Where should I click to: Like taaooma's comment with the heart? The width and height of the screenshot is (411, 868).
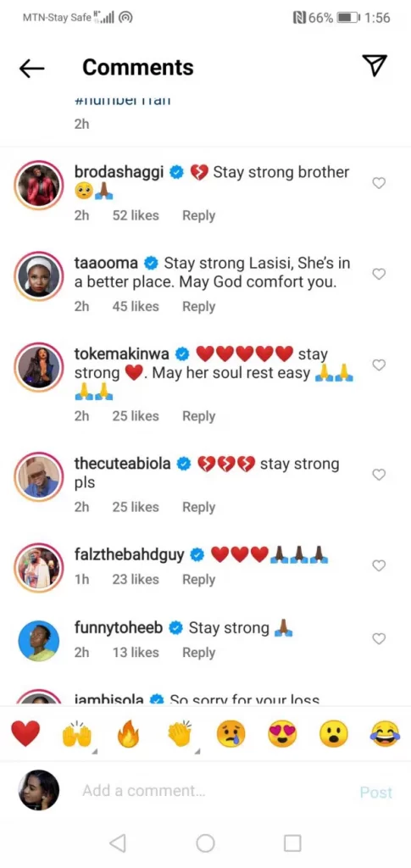coord(378,274)
